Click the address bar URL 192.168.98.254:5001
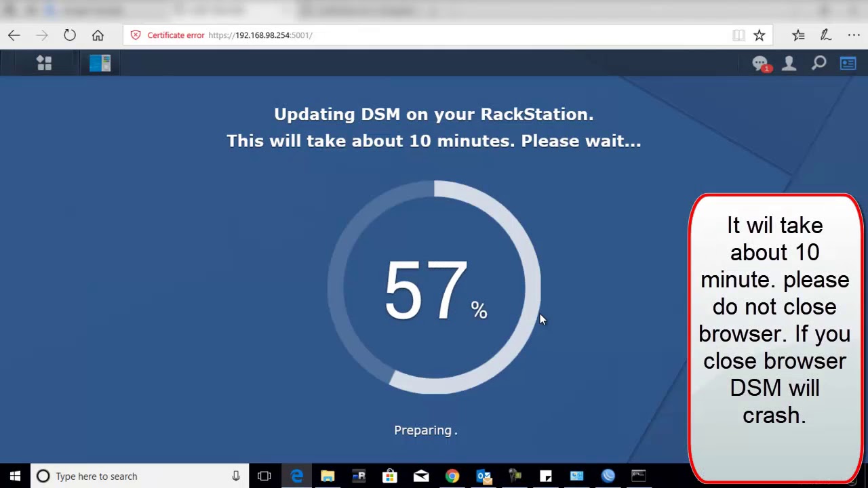868x488 pixels. [260, 35]
